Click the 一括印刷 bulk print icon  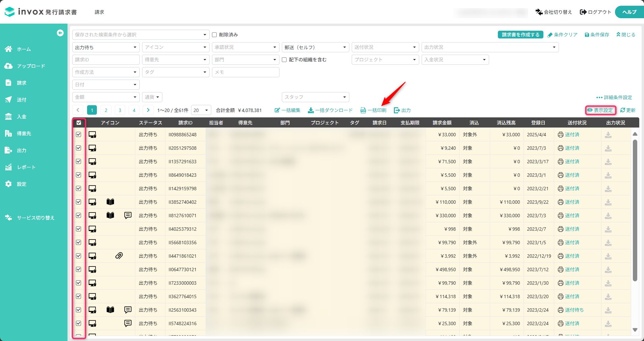(363, 110)
